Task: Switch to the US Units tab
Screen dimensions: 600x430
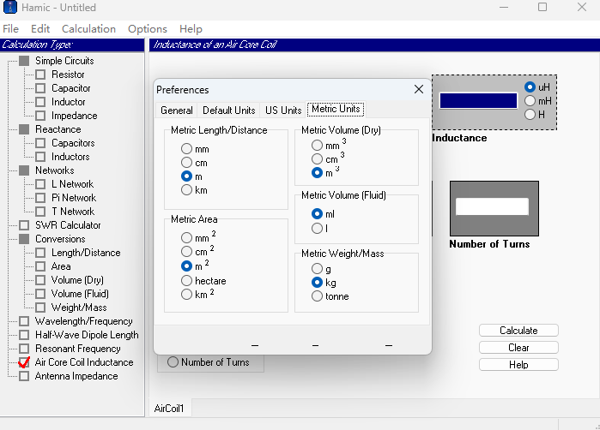Action: pos(283,110)
